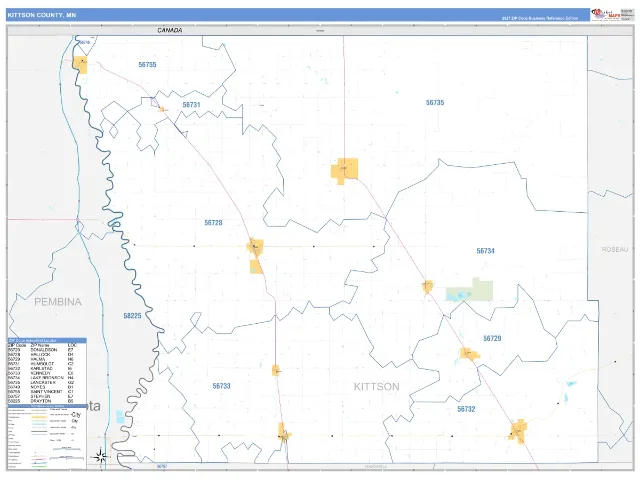Click the ZIP Code Index header bar

pos(47,340)
